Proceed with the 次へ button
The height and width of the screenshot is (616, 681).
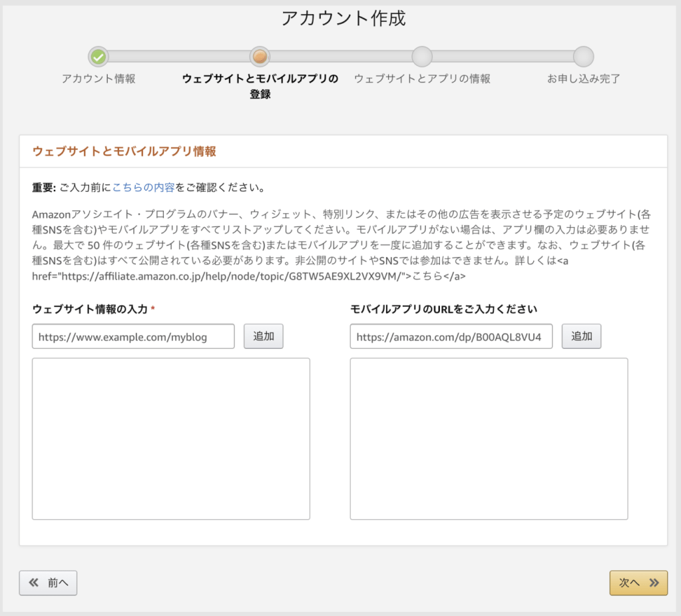(638, 583)
